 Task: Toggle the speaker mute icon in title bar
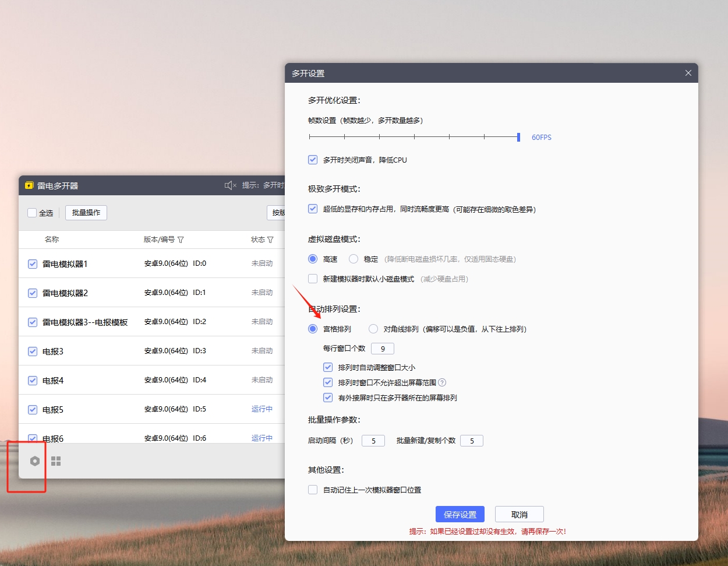point(230,185)
